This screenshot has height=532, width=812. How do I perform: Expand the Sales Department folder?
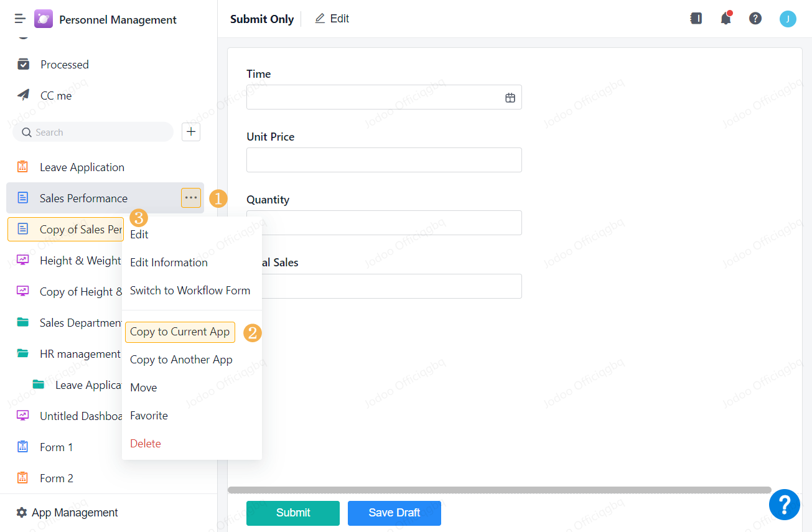coord(23,322)
